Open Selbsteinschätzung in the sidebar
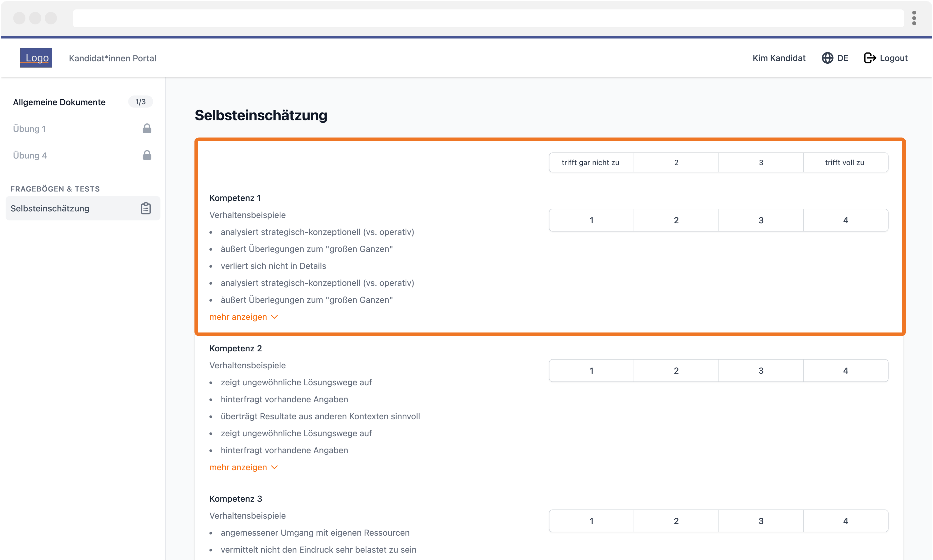The image size is (933, 560). (x=83, y=208)
